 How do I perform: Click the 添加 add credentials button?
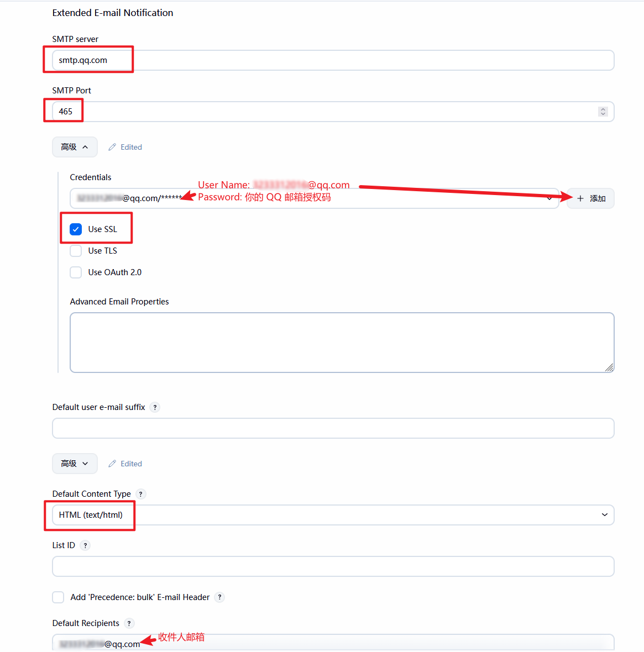click(591, 198)
